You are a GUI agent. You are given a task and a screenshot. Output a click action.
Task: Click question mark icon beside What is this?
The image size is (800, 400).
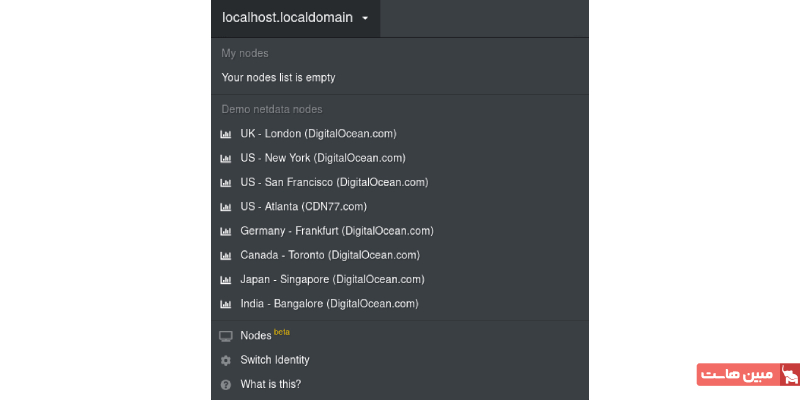(226, 384)
